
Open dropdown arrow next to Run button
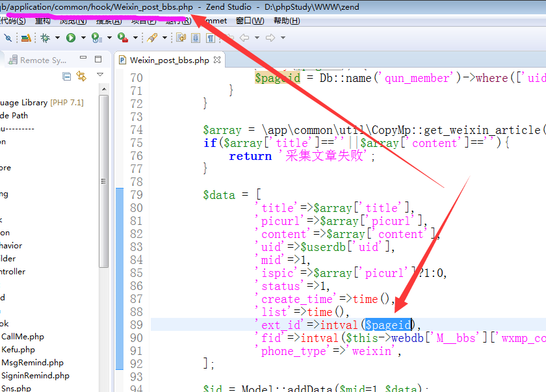[x=82, y=38]
